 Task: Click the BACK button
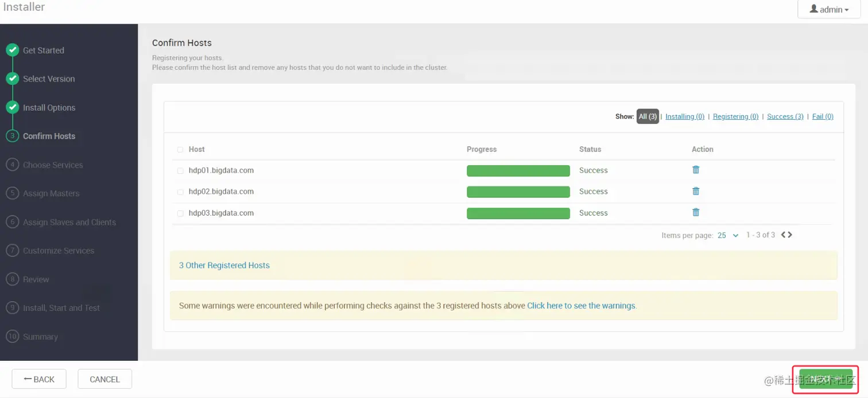(39, 379)
